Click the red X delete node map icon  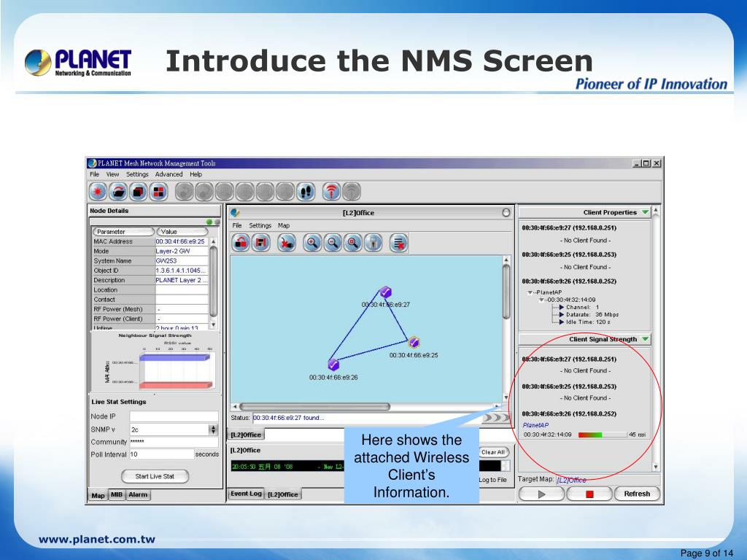[286, 243]
